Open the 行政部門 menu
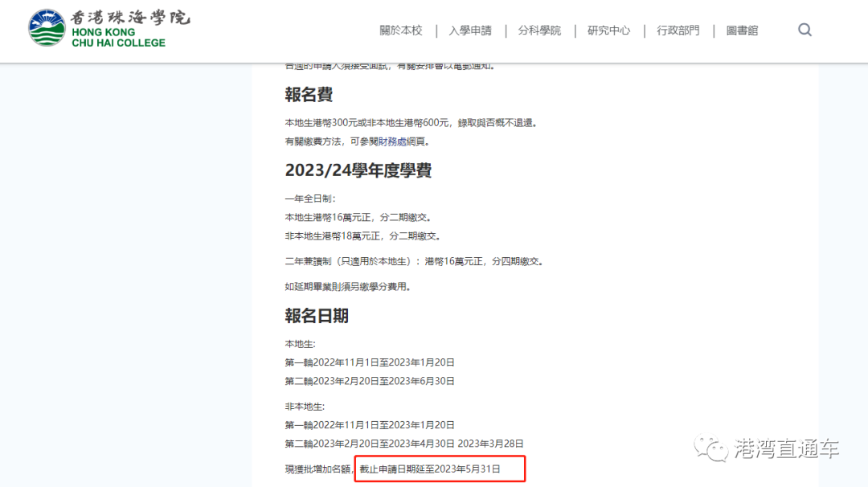 [x=678, y=31]
